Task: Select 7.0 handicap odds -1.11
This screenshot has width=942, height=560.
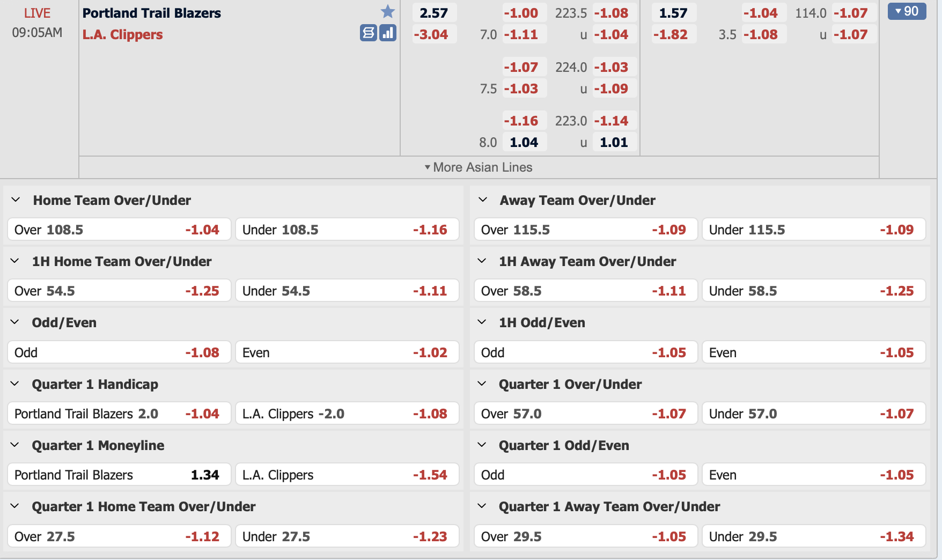Action: [x=524, y=34]
